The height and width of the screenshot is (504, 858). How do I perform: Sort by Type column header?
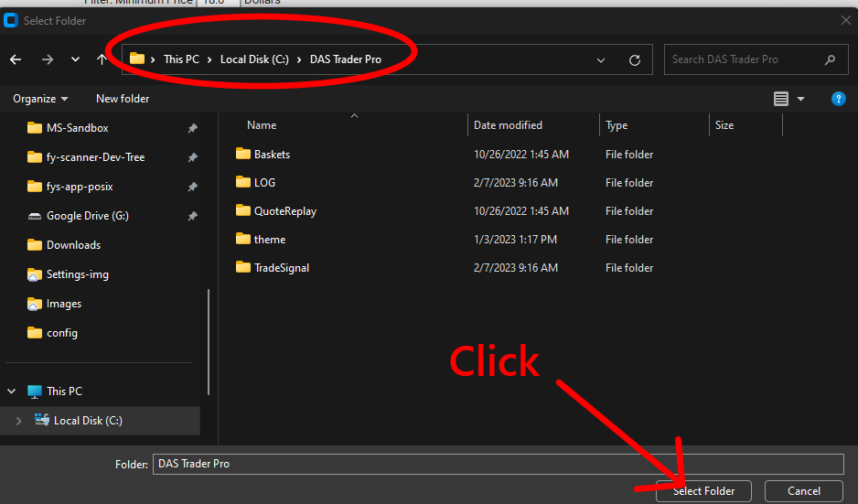click(x=617, y=125)
